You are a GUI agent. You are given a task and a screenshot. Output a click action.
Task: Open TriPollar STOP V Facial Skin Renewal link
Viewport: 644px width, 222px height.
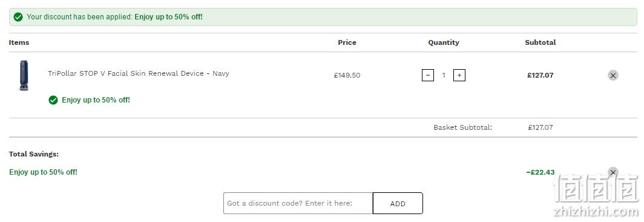(x=139, y=73)
